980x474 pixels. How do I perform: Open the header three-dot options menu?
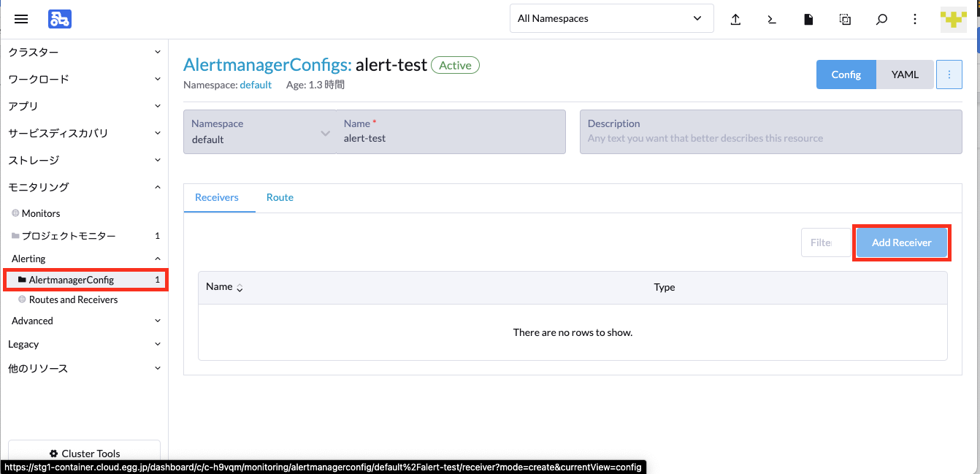tap(915, 19)
